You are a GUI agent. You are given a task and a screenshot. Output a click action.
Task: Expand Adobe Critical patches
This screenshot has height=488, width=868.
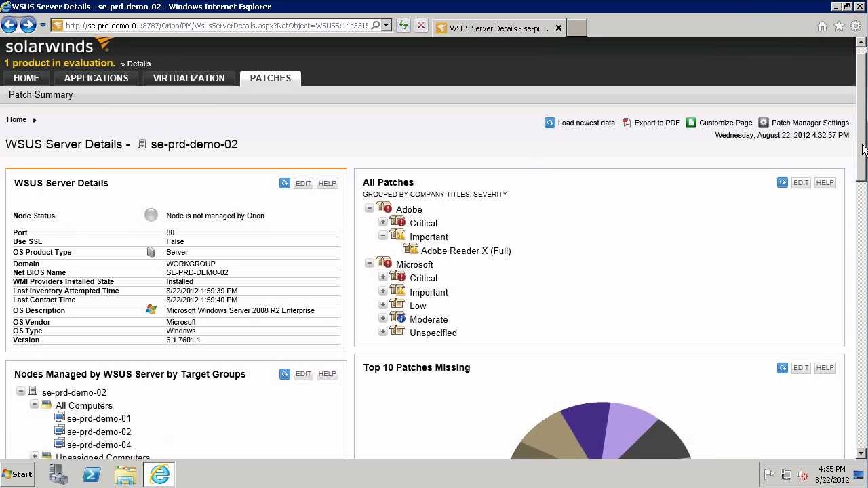[383, 222]
